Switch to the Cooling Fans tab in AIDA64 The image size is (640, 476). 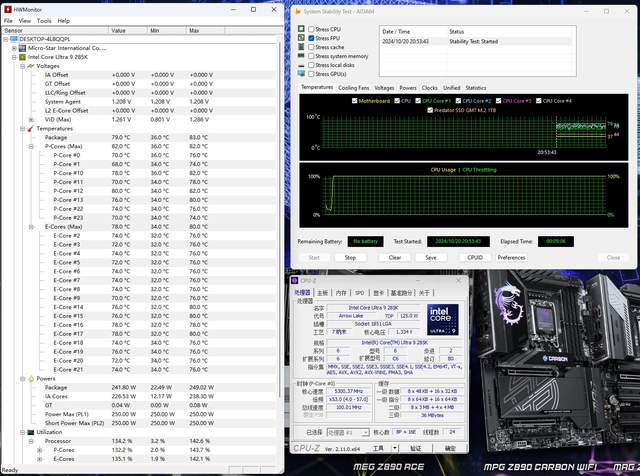(x=353, y=88)
